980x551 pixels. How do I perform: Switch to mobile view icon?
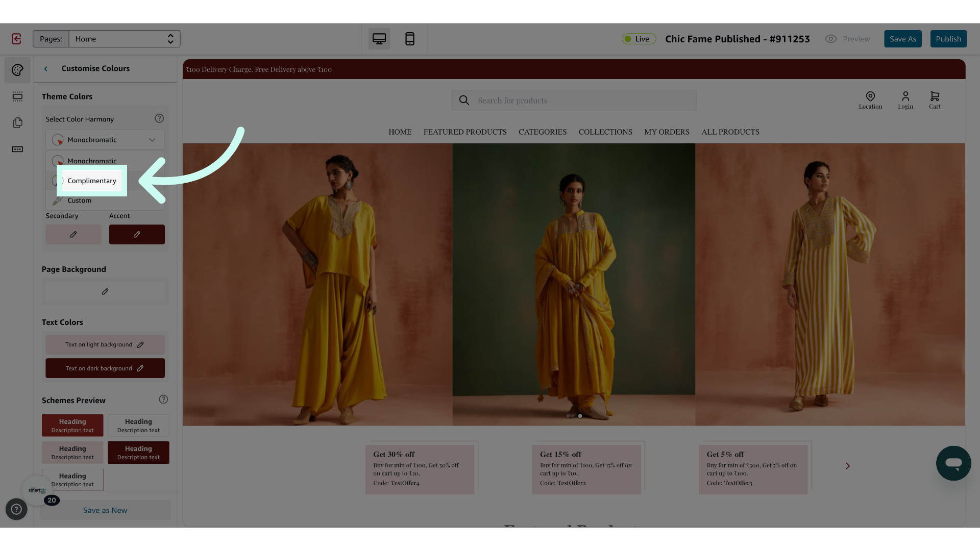click(x=410, y=39)
